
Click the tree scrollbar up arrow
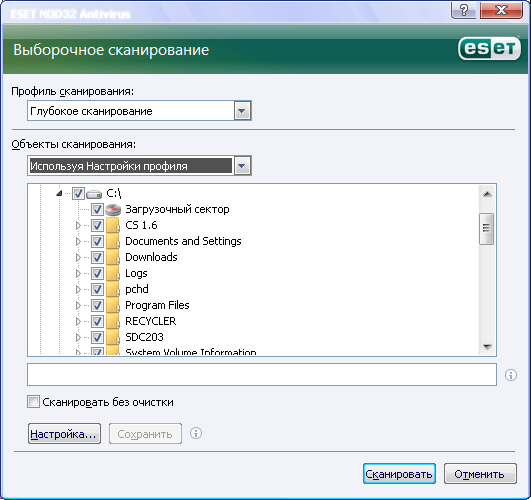point(487,194)
